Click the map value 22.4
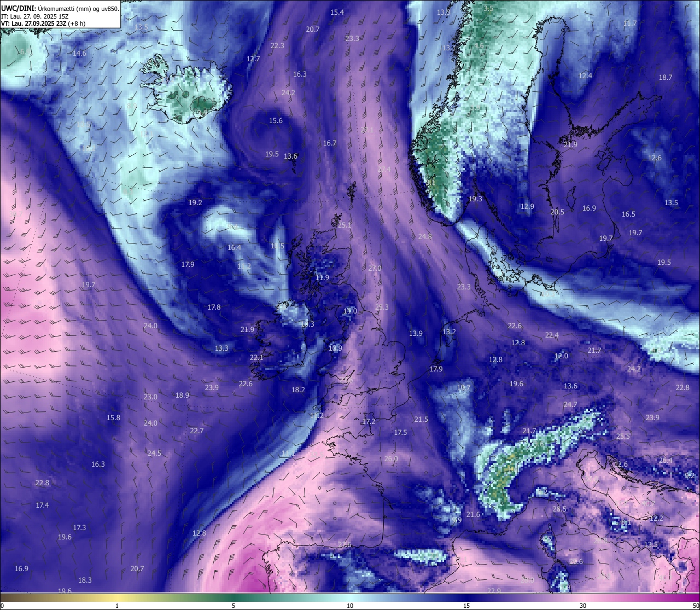Viewport: 700px width, 610px height. click(x=552, y=335)
